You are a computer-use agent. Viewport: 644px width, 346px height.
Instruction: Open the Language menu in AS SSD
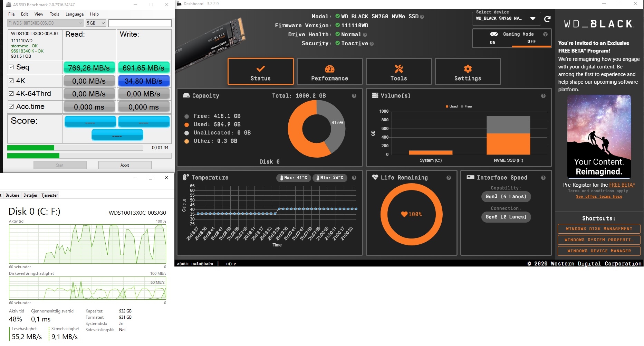pyautogui.click(x=75, y=14)
